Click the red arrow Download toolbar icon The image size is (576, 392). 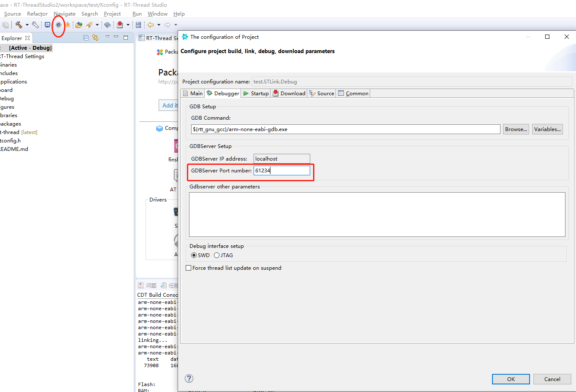click(x=120, y=25)
